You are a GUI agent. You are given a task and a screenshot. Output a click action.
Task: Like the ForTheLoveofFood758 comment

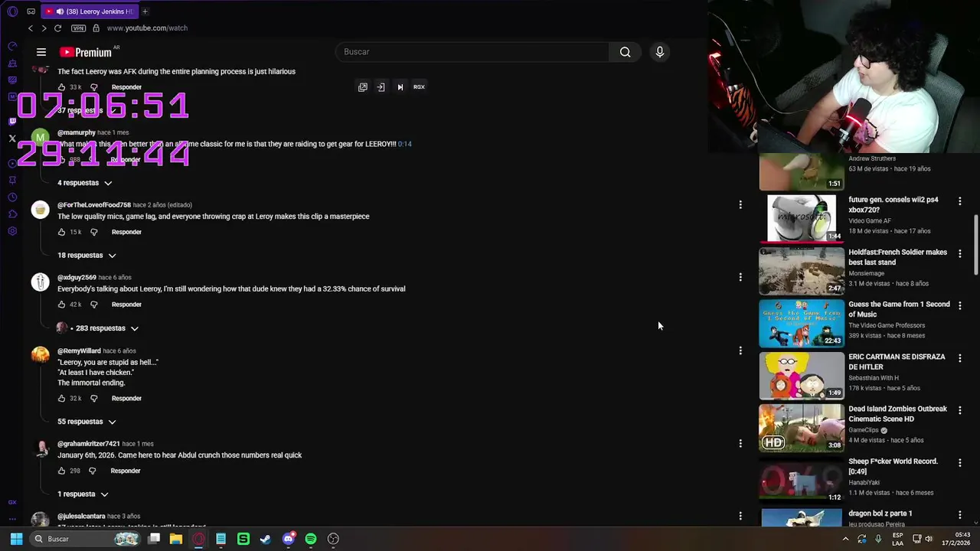[62, 232]
